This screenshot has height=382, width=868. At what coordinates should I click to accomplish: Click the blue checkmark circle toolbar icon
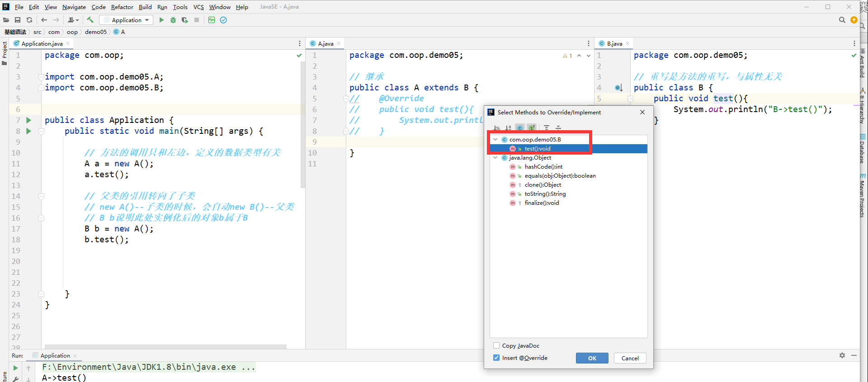click(223, 20)
